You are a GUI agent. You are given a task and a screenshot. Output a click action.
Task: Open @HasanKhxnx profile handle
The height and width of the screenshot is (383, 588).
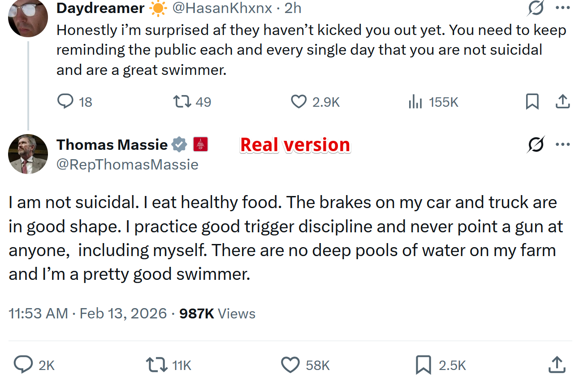(222, 8)
